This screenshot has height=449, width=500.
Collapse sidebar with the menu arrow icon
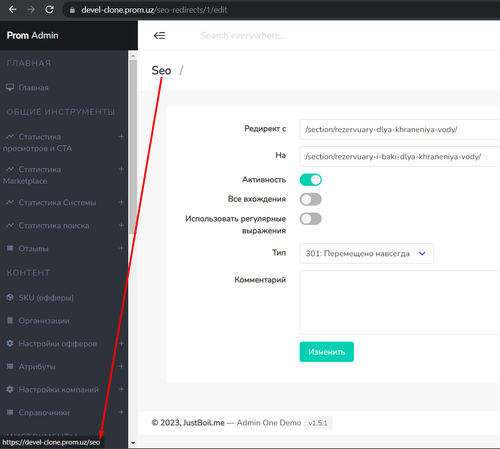click(x=159, y=35)
